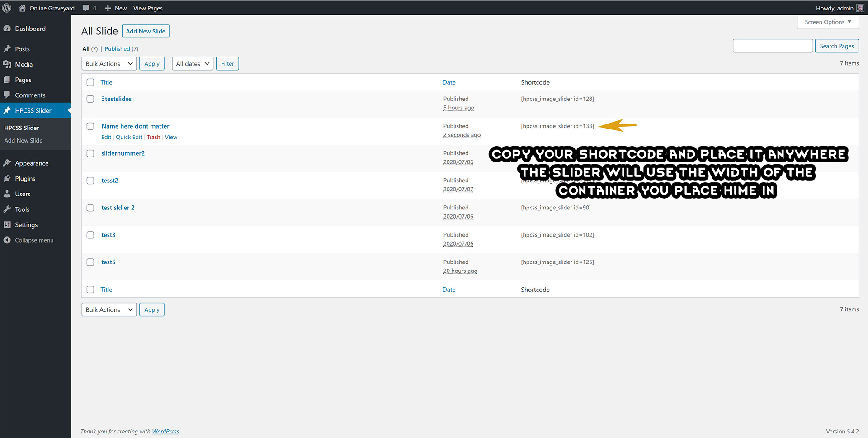Sort by the top Date column header
The height and width of the screenshot is (438, 868).
tap(449, 82)
